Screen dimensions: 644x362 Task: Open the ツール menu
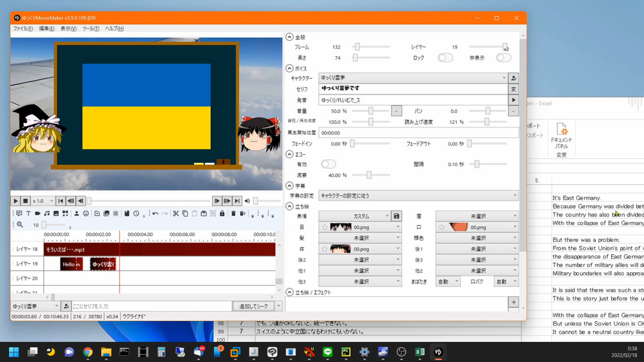click(91, 29)
